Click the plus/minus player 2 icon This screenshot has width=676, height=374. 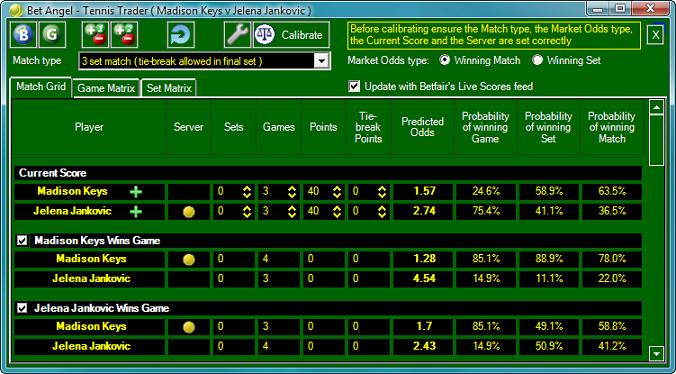click(x=124, y=34)
